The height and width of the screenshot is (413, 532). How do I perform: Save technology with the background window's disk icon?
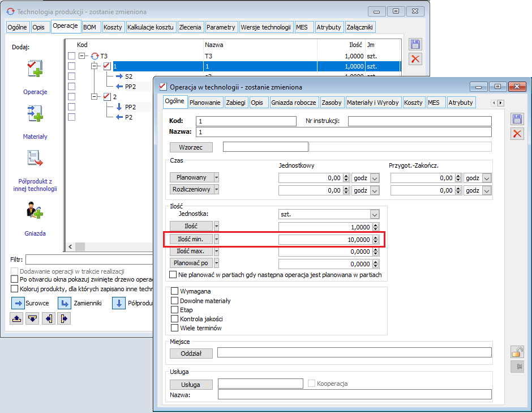(x=415, y=45)
